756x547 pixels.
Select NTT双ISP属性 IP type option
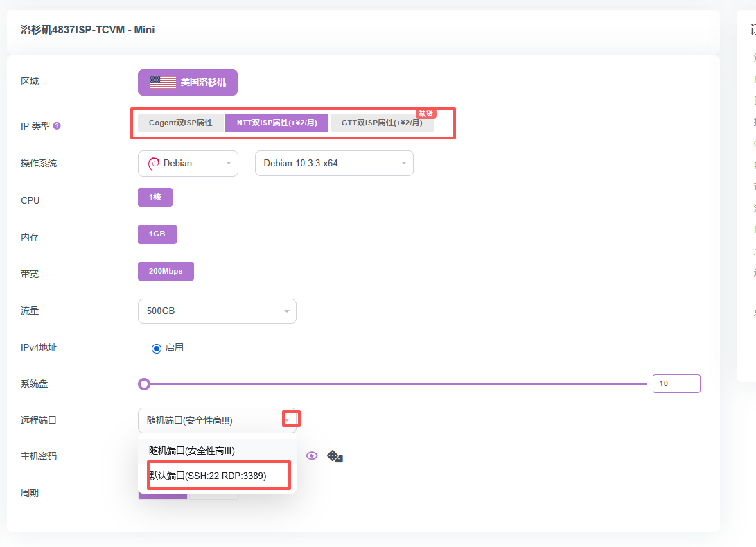click(x=276, y=123)
